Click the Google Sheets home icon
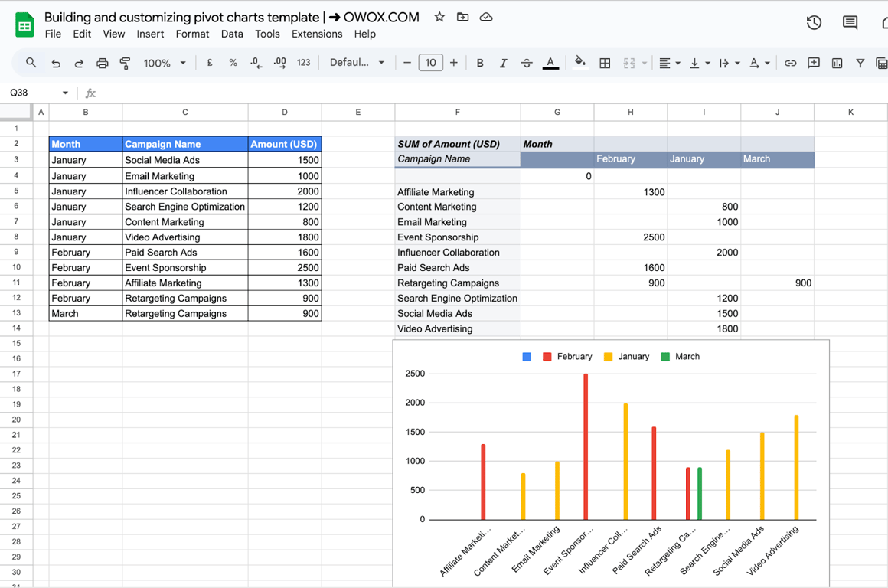 point(24,25)
